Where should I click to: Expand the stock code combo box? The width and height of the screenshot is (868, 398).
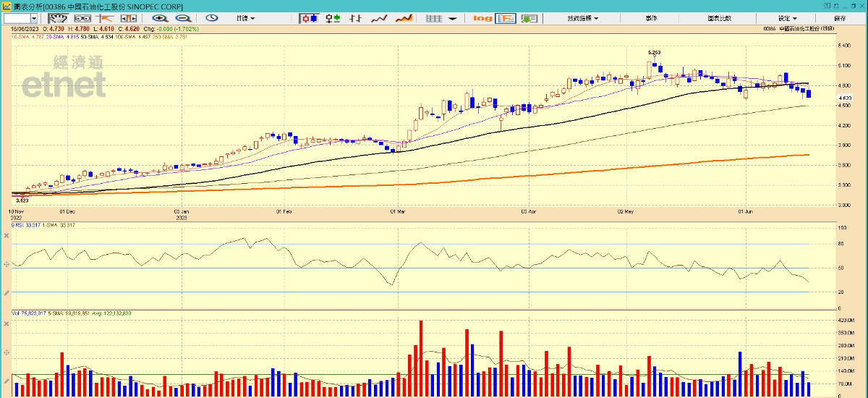click(x=34, y=17)
